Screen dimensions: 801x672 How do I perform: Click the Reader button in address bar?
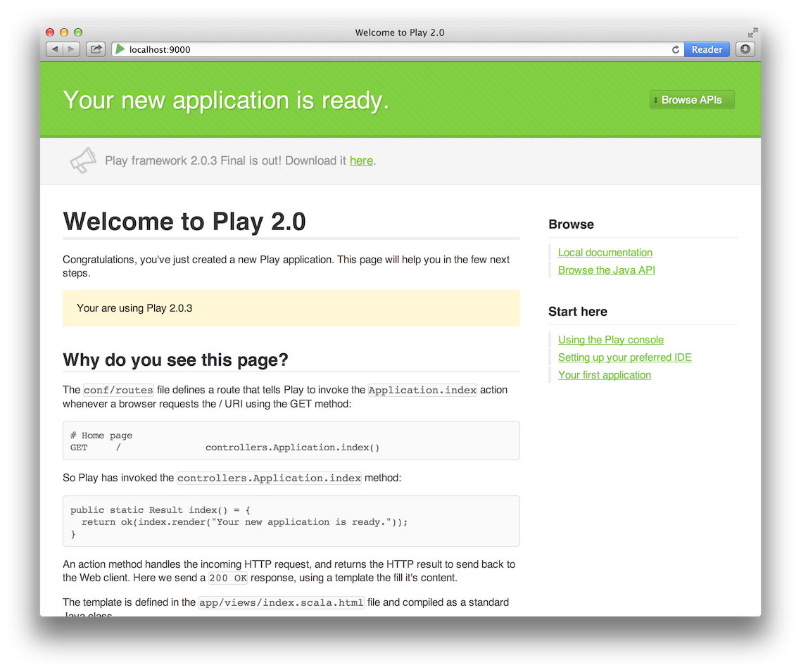pyautogui.click(x=707, y=49)
